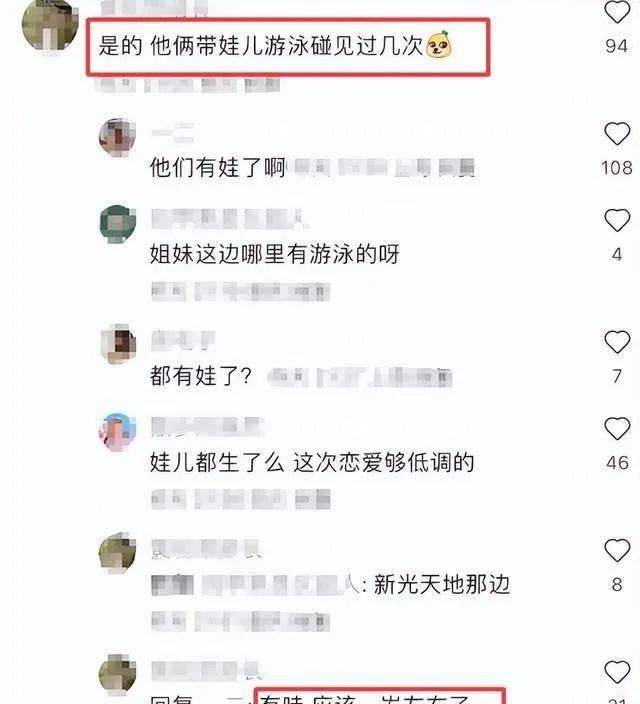The width and height of the screenshot is (640, 704).
Task: Open avatar beside 新光天地那边 reply
Action: click(x=117, y=554)
